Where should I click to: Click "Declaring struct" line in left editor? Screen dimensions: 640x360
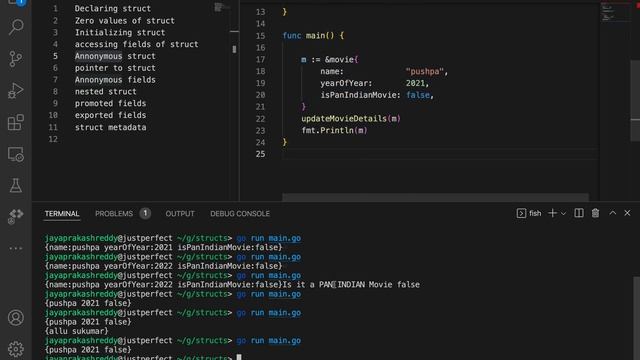113,9
